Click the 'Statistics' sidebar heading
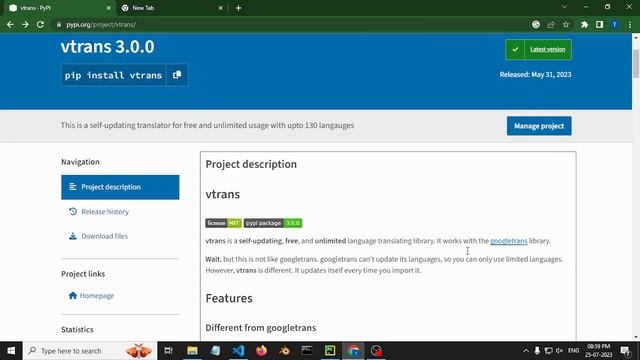Image resolution: width=640 pixels, height=360 pixels. click(x=77, y=329)
